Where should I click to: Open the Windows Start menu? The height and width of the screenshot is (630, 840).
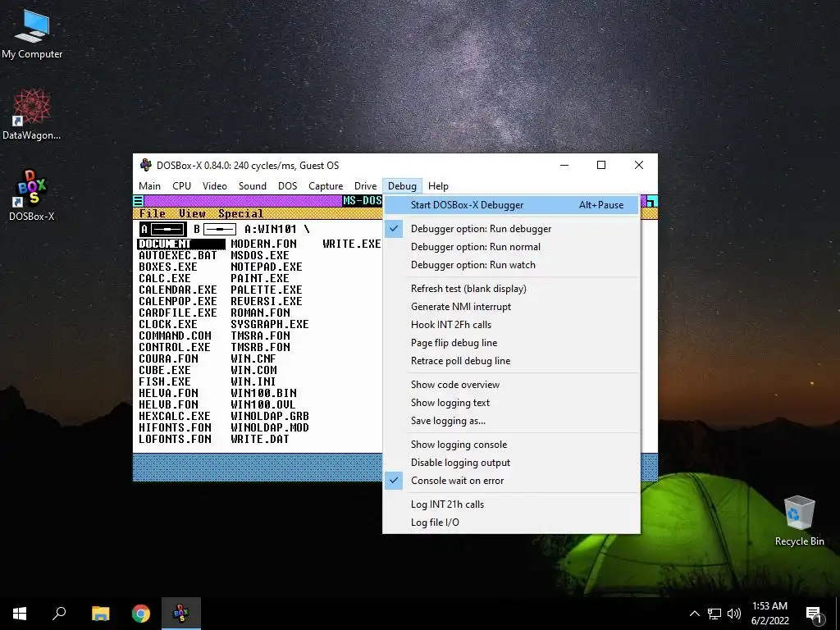20,614
